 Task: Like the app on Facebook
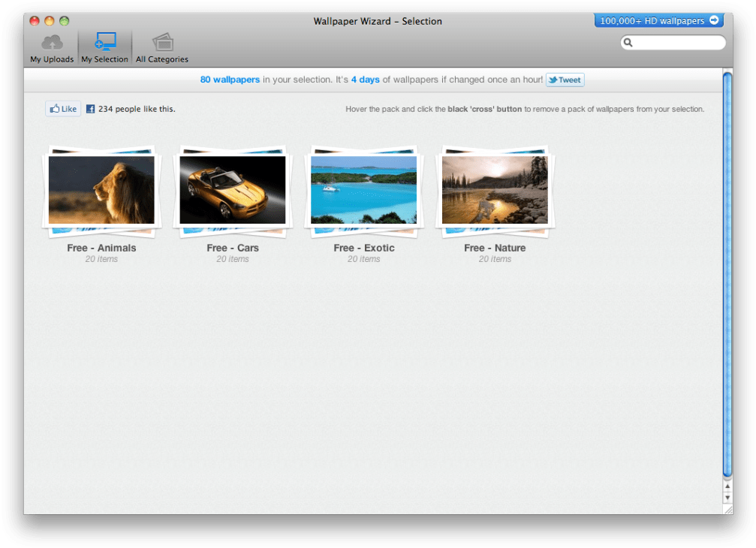point(63,108)
